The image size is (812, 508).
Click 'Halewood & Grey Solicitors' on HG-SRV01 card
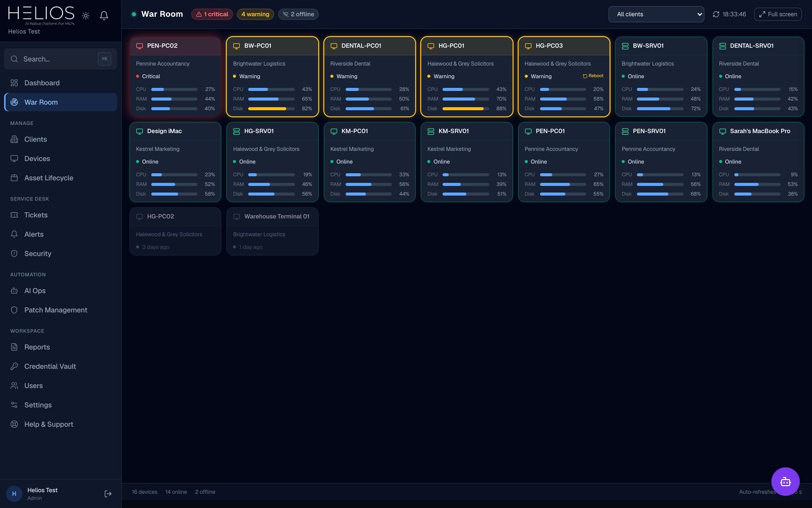tap(266, 149)
